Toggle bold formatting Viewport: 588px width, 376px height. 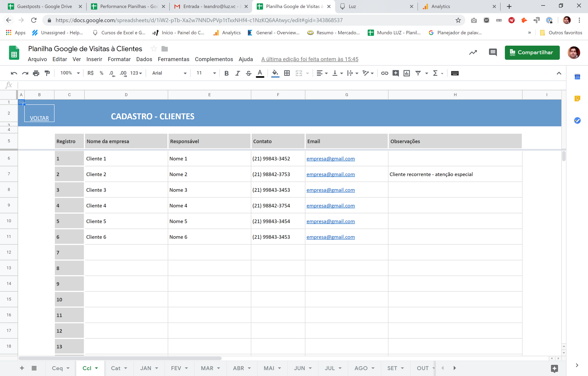tap(227, 73)
